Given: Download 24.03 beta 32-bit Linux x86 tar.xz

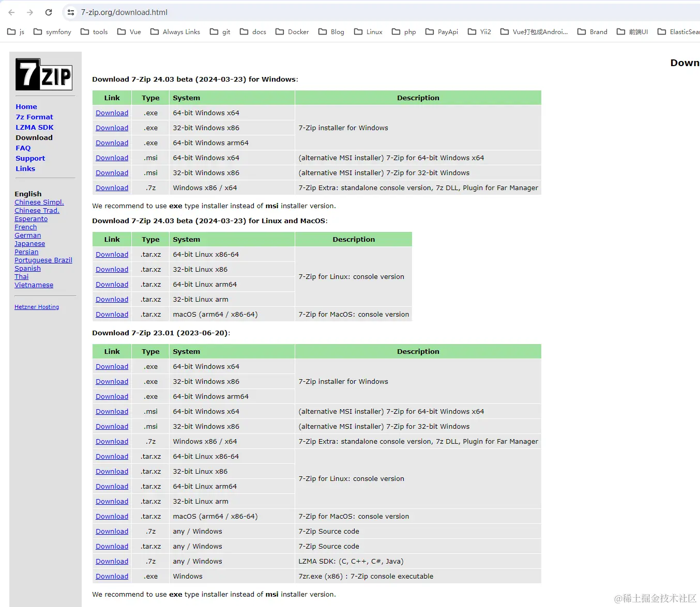Looking at the screenshot, I should click(112, 269).
